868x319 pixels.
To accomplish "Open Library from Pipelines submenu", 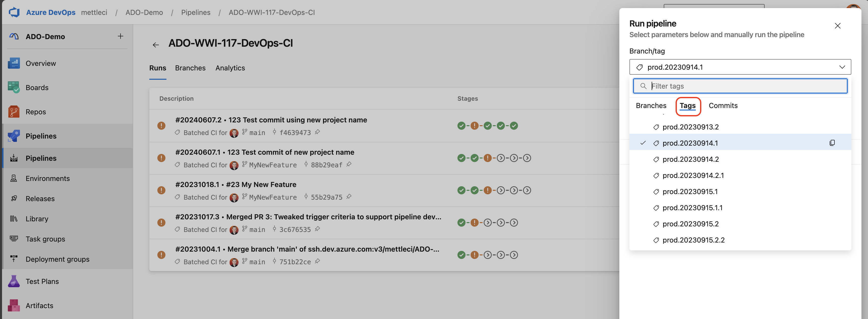I will [x=37, y=219].
